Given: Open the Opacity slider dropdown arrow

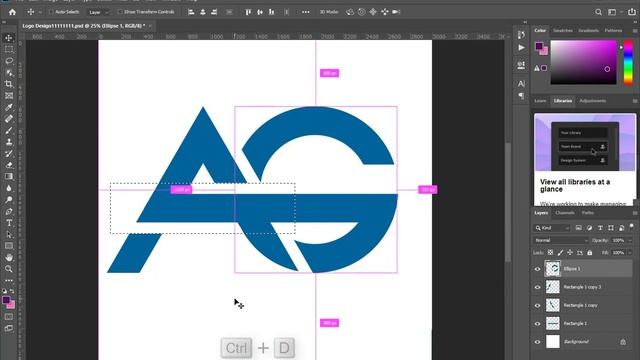Looking at the screenshot, I should click(630, 240).
